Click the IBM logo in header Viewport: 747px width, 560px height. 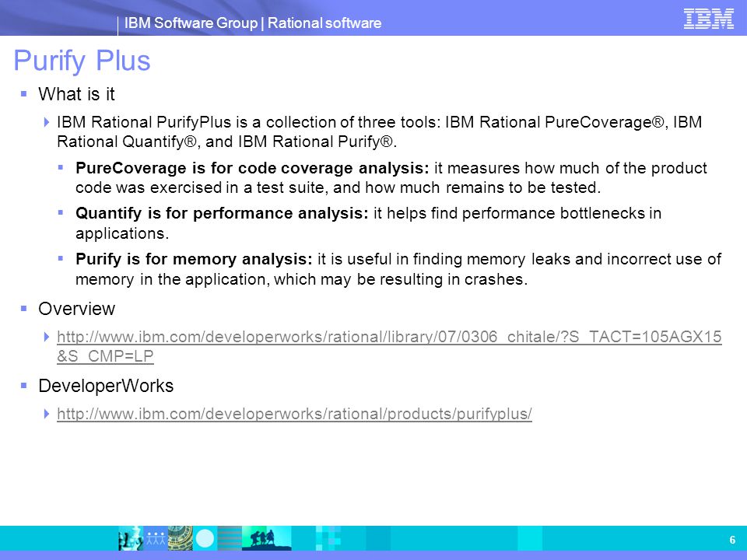708,19
